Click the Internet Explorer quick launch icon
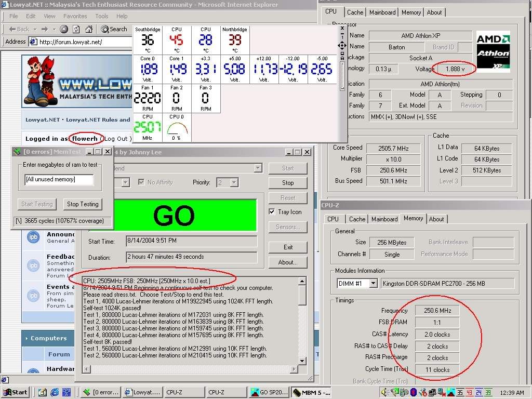 (x=55, y=392)
